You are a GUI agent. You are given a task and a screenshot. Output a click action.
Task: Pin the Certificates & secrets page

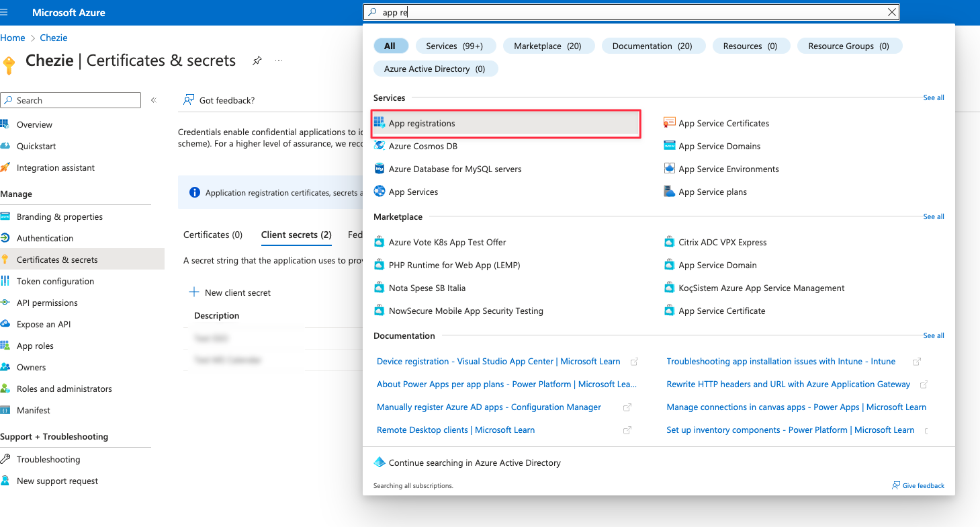257,60
